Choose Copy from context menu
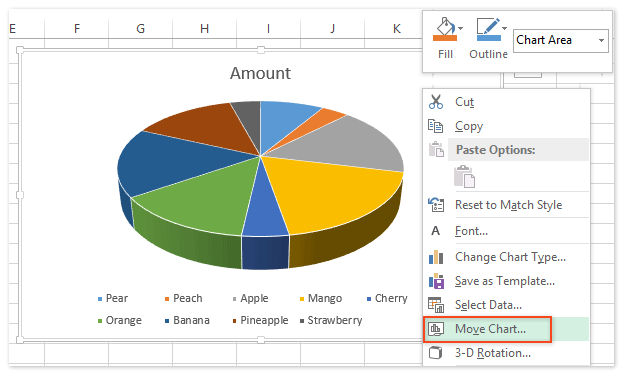Viewport: 623px width, 374px height. coord(469,126)
